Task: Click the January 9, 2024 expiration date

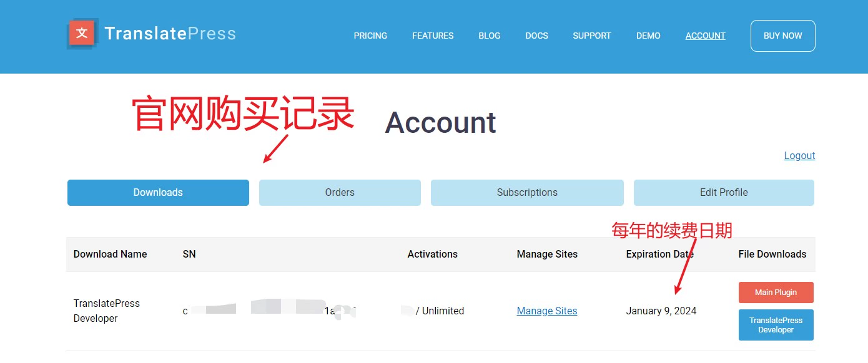Action: point(661,311)
